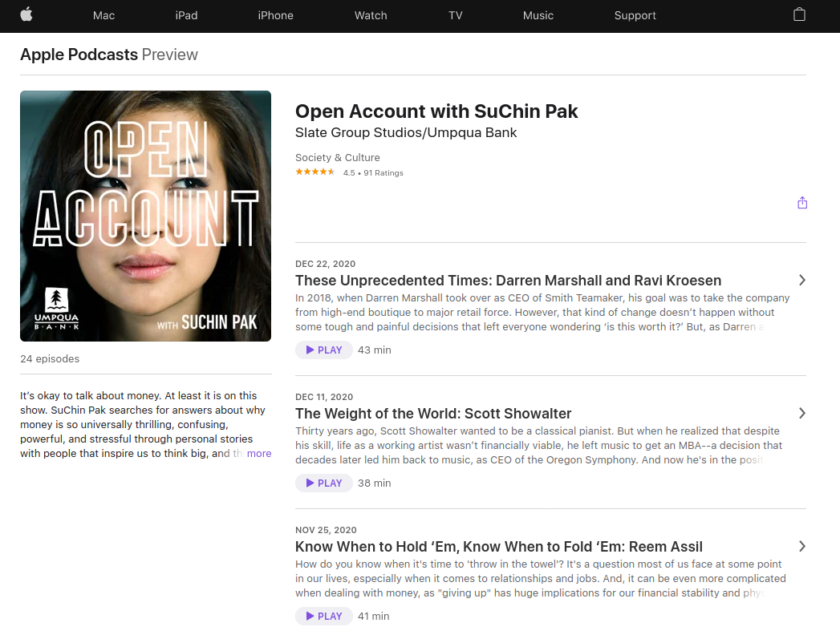Play the Scott Showalter 38 min episode
This screenshot has width=840, height=639.
click(324, 483)
